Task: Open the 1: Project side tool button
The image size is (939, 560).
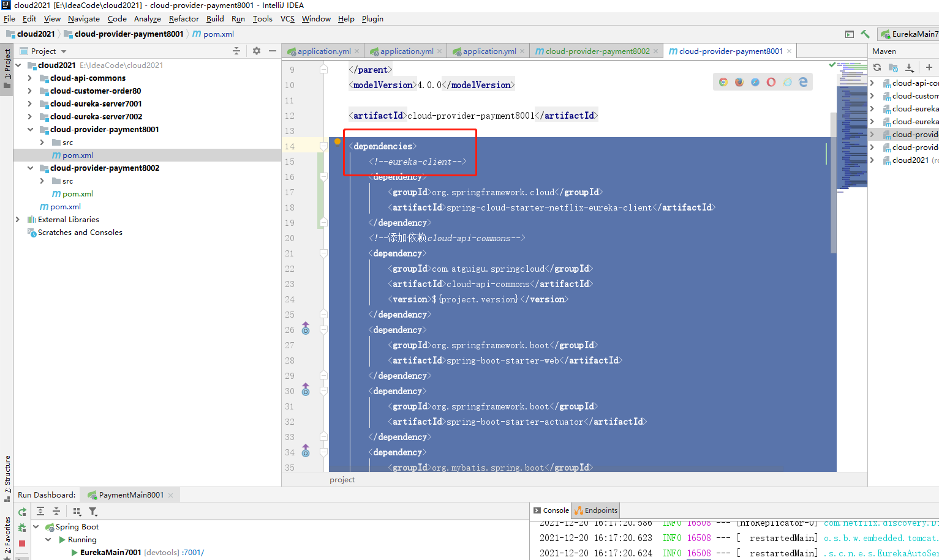Action: tap(7, 69)
